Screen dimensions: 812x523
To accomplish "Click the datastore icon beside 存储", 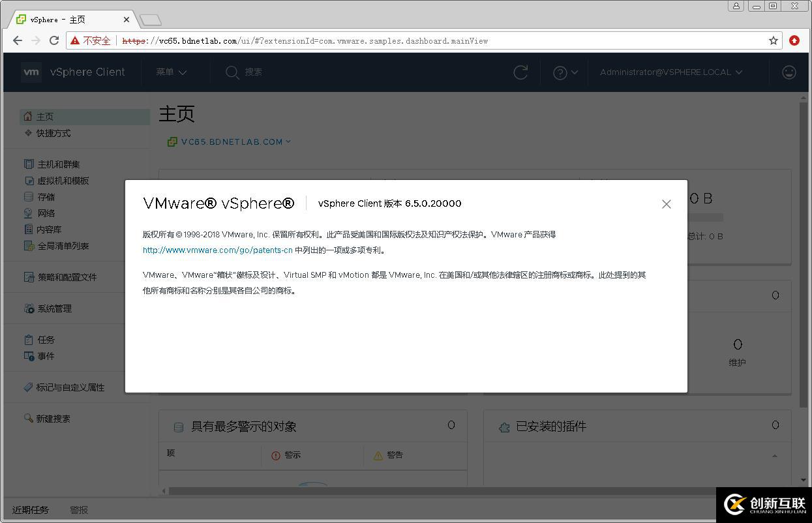I will [x=29, y=197].
